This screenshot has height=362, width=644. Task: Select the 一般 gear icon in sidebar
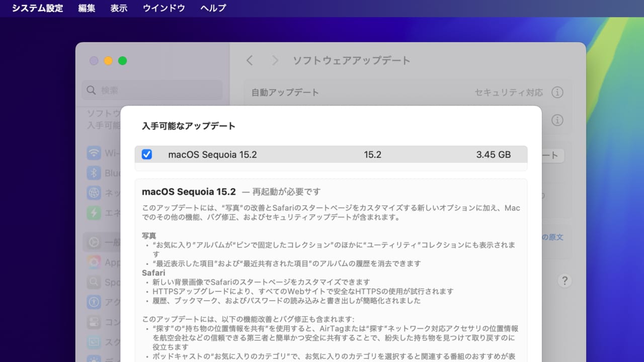tap(94, 242)
